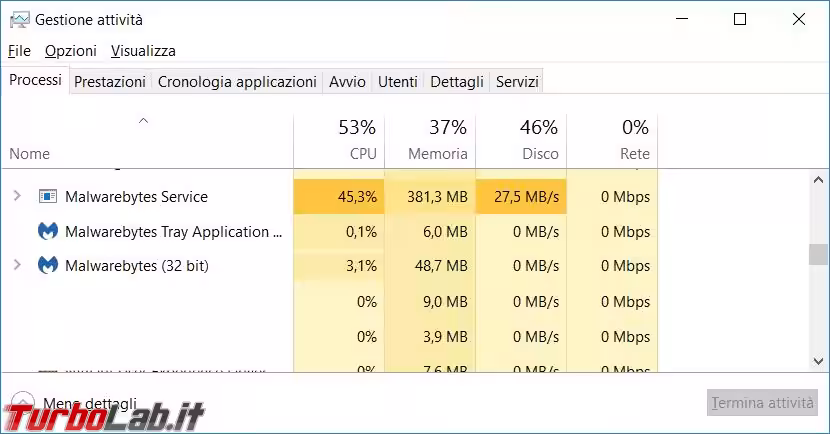Click the scrollbar down arrow

(818, 358)
